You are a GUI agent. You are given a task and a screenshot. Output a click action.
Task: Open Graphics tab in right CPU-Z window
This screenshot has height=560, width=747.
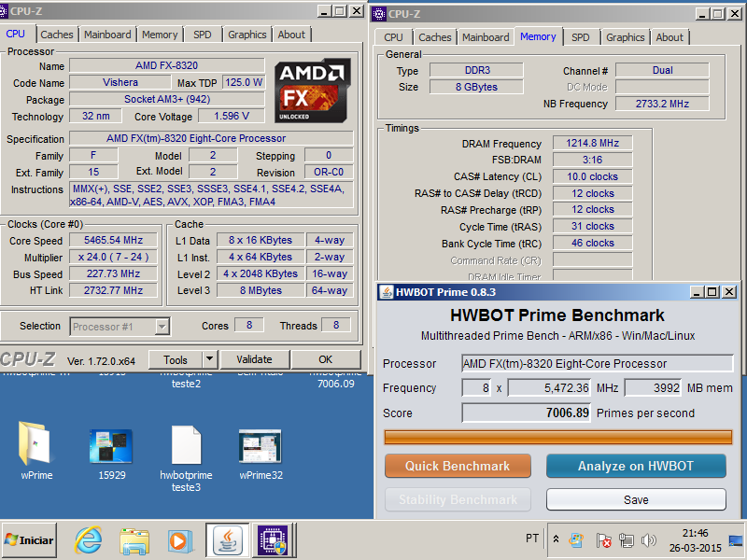point(625,37)
